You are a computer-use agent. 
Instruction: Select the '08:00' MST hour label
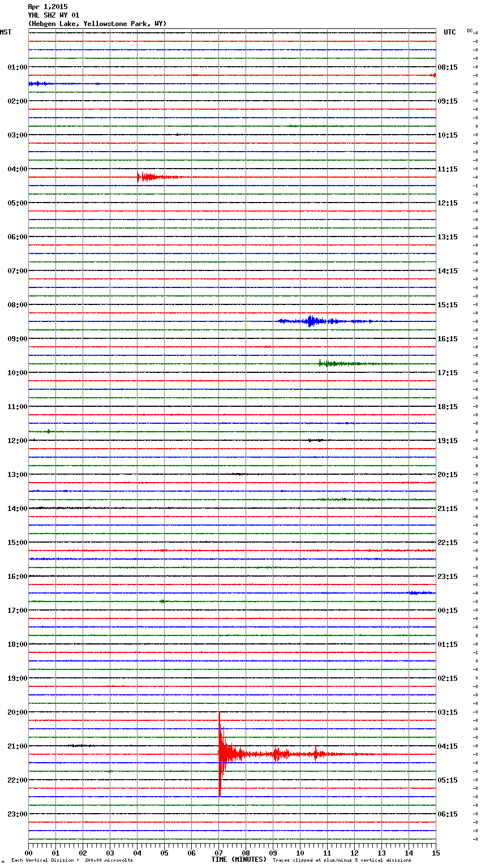18,305
